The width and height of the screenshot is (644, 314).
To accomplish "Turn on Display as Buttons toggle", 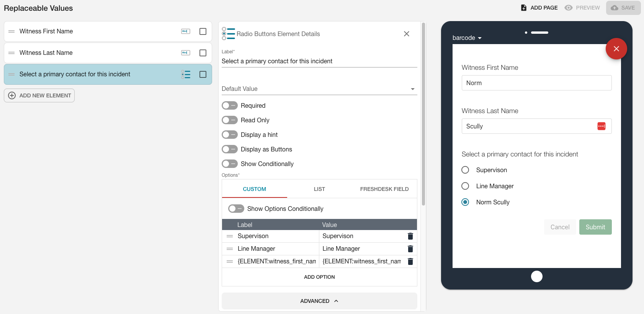I will point(230,149).
